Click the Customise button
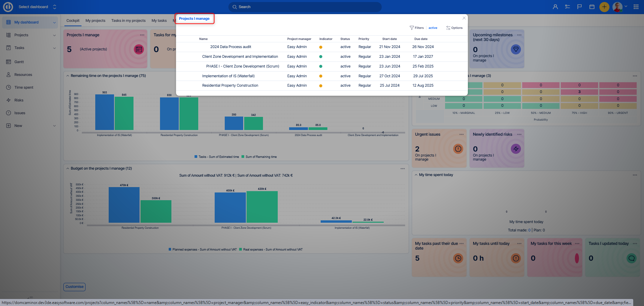 click(x=74, y=287)
